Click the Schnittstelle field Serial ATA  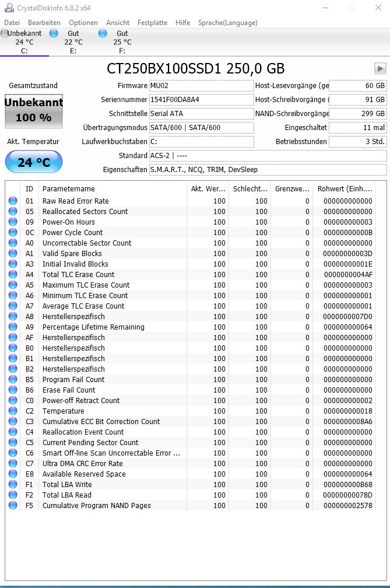[x=202, y=114]
